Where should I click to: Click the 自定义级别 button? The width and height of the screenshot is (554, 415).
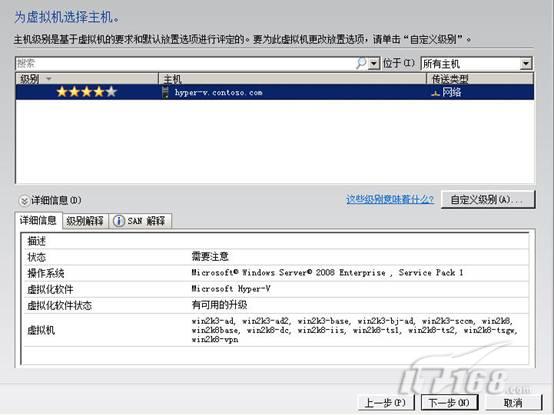pyautogui.click(x=488, y=200)
